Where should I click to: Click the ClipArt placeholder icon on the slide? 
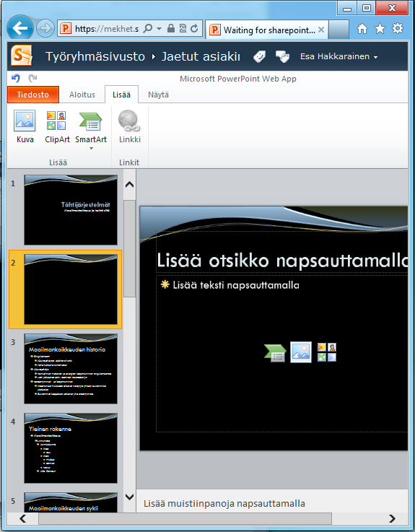[x=327, y=352]
